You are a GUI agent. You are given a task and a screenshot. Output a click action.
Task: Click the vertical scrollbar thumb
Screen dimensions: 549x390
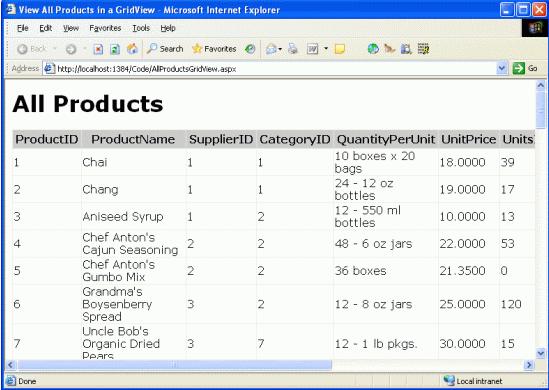click(541, 110)
